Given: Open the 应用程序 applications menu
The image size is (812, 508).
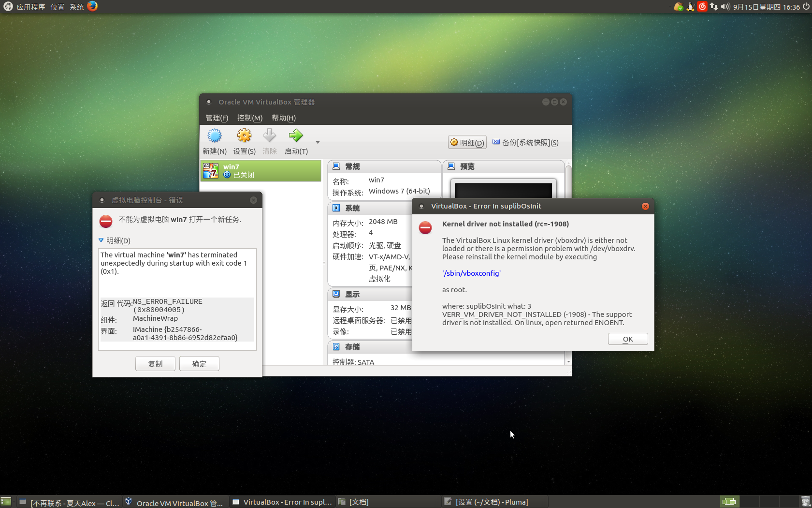Looking at the screenshot, I should point(30,7).
